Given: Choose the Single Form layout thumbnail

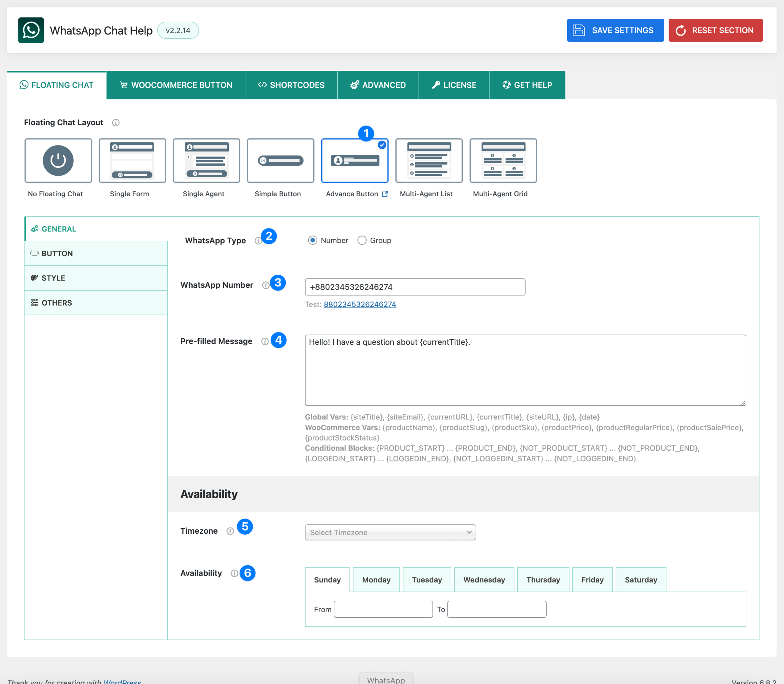Looking at the screenshot, I should point(132,161).
